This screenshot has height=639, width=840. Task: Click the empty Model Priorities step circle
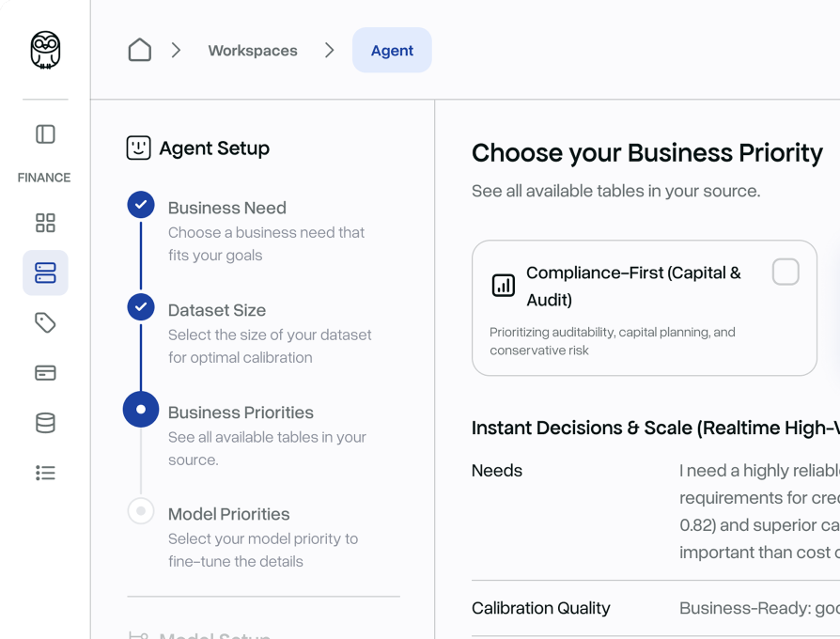[x=141, y=510]
